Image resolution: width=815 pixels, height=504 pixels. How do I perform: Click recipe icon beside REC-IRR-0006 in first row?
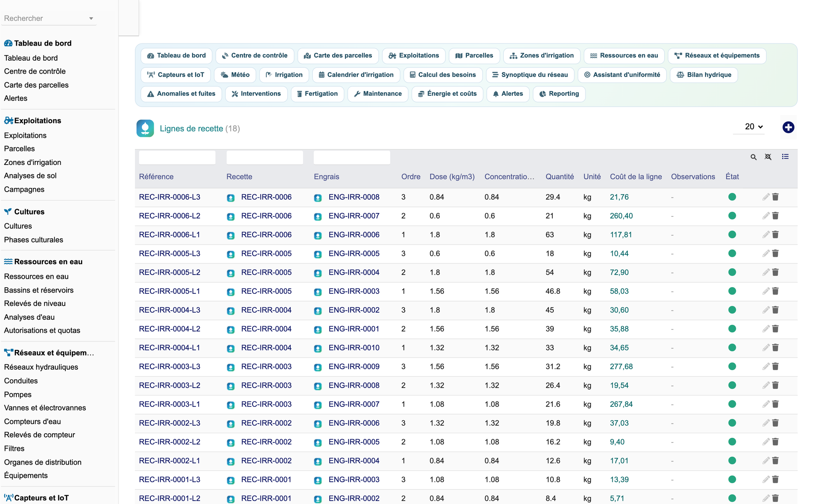tap(231, 198)
